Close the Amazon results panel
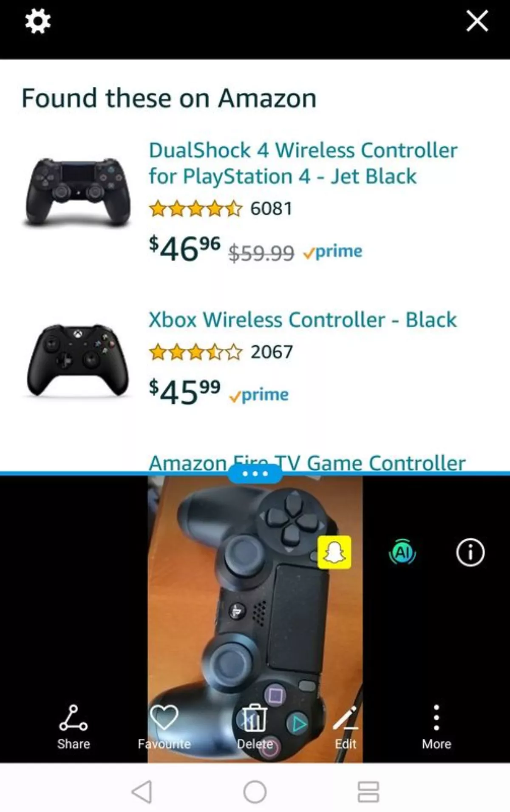The height and width of the screenshot is (812, 510). pos(477,21)
